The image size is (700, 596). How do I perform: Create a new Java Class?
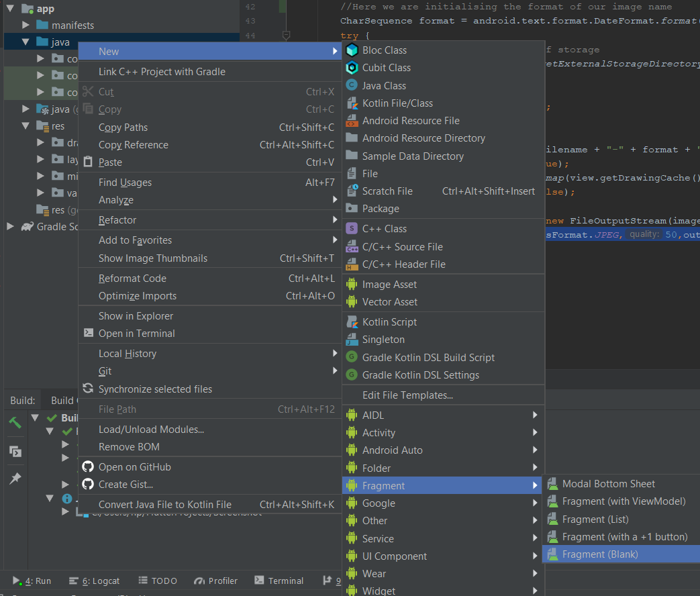[x=384, y=86]
